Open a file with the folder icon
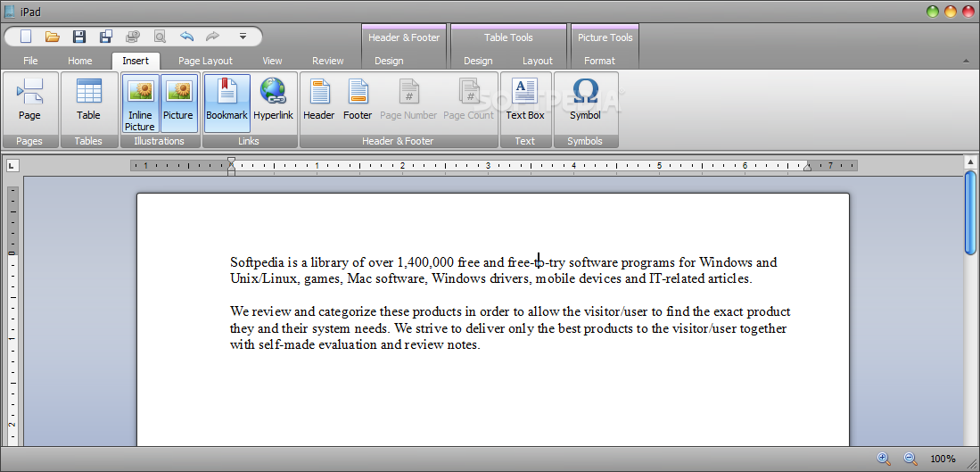Image resolution: width=980 pixels, height=472 pixels. pyautogui.click(x=53, y=37)
